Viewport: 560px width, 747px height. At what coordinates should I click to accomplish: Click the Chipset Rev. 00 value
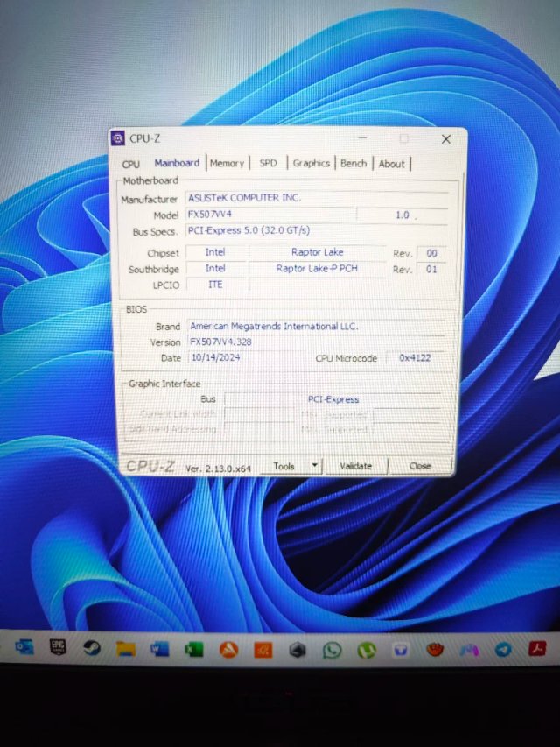pos(431,253)
